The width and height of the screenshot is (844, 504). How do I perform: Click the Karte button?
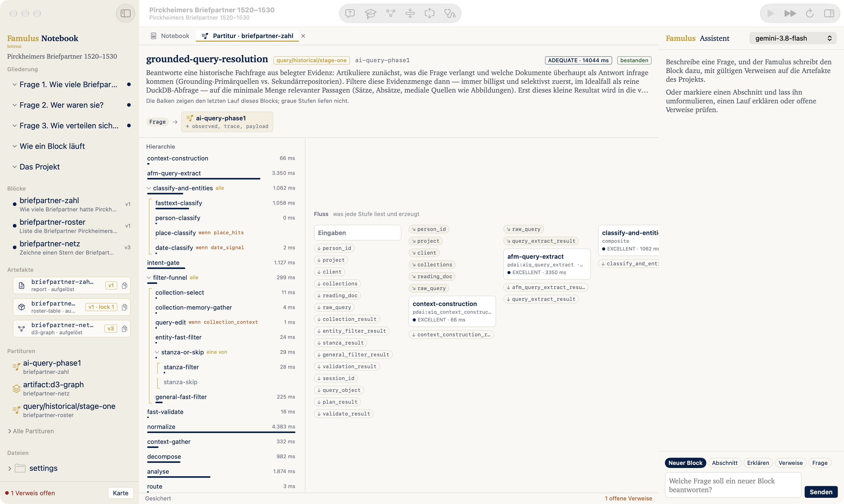121,493
